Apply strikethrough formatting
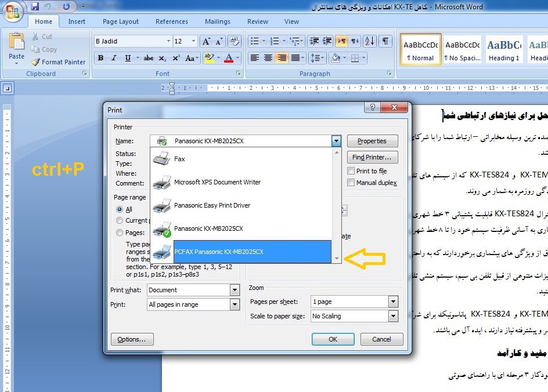Image resolution: width=548 pixels, height=392 pixels. (148, 58)
